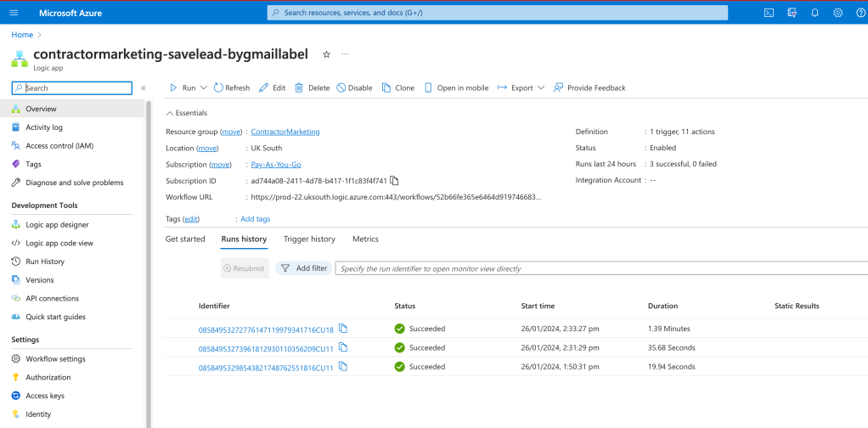The width and height of the screenshot is (868, 428).
Task: Open Overview in the left menu
Action: coord(72,109)
